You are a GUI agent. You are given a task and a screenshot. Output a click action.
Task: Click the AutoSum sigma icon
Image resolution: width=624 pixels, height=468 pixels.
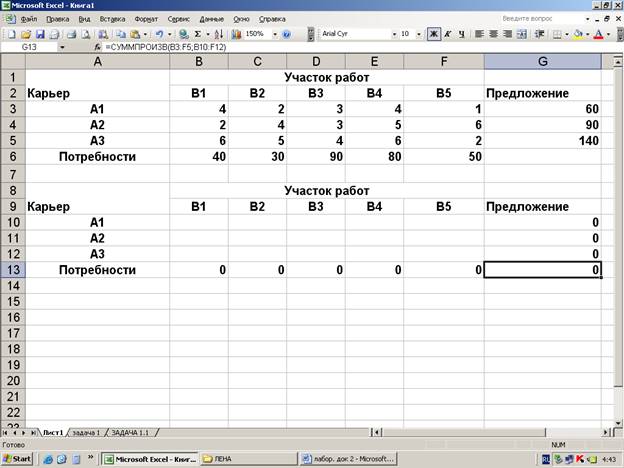coord(198,35)
